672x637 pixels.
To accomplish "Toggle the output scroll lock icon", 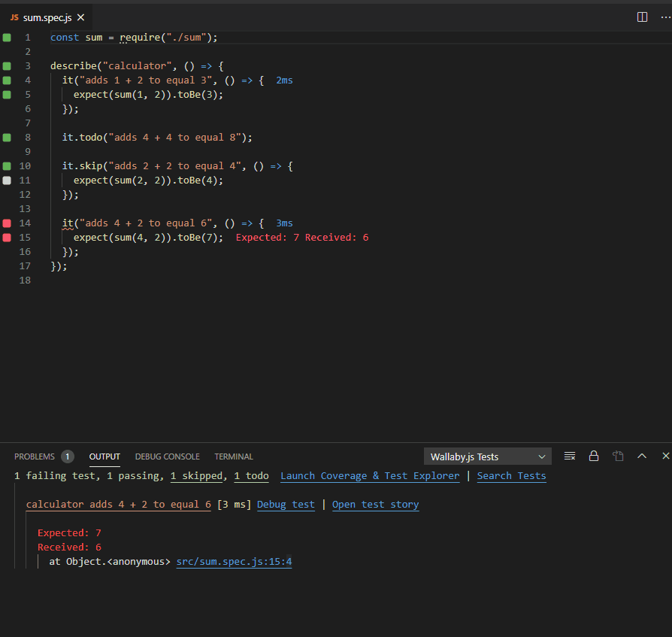I will click(594, 456).
